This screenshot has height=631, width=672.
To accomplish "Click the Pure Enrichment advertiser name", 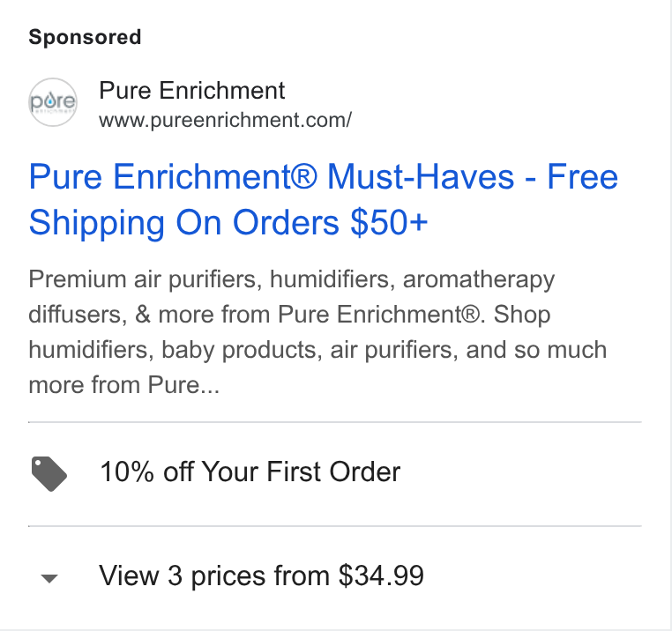I will (192, 91).
